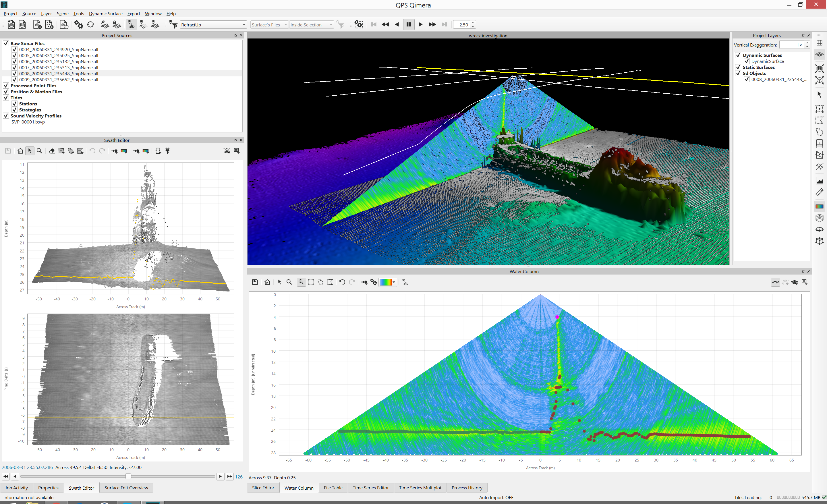Click the Water Column home view icon

(267, 282)
